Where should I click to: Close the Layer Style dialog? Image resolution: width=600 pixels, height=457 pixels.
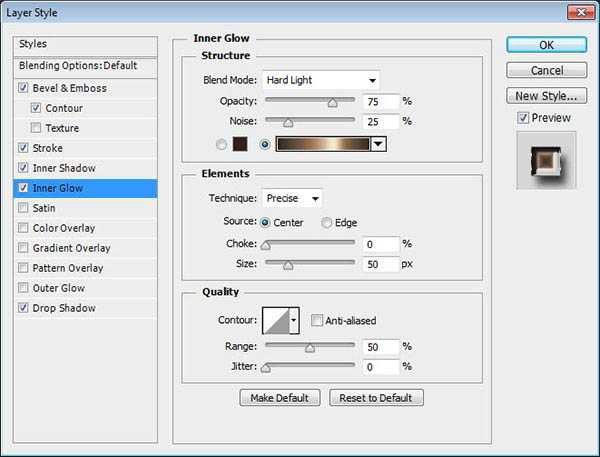point(577,12)
